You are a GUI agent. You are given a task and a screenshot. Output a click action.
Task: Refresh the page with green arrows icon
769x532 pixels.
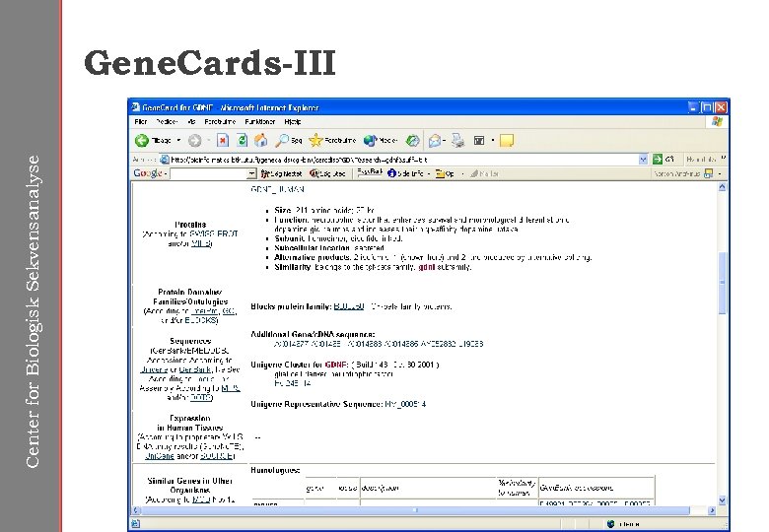click(242, 141)
